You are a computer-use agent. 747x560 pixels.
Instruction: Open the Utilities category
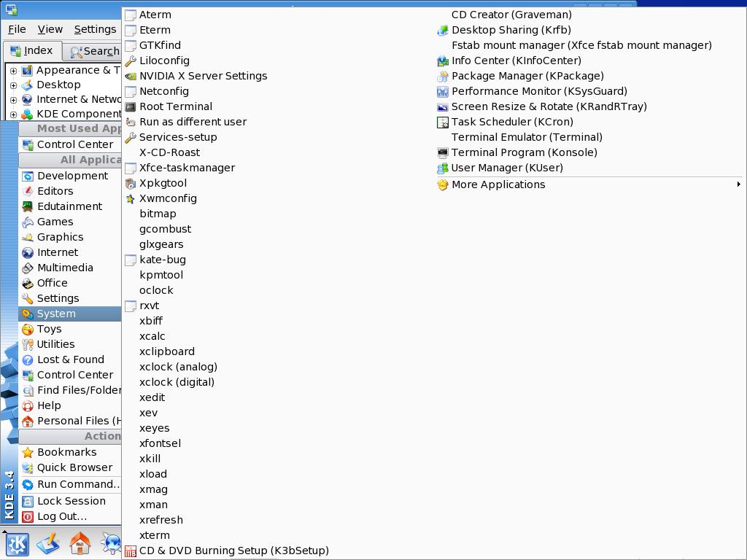[x=69, y=344]
